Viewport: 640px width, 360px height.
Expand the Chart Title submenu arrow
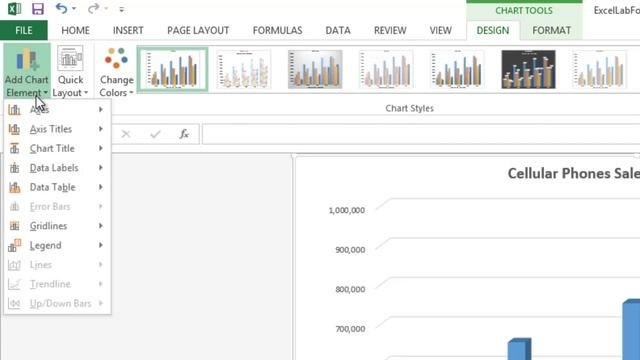point(101,148)
